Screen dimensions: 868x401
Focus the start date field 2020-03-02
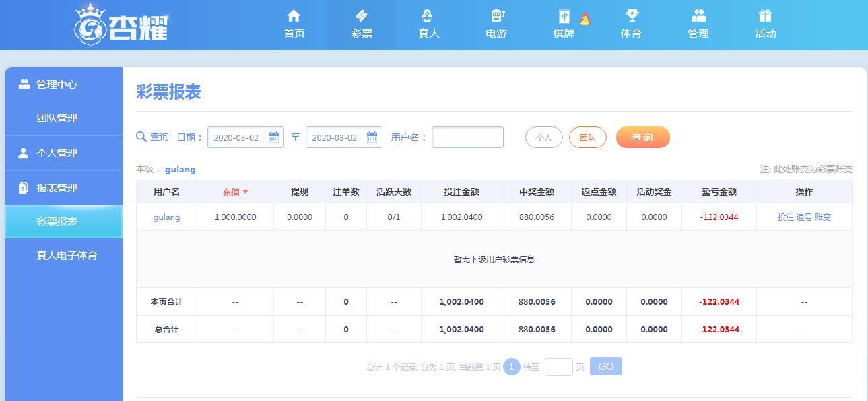[x=246, y=137]
